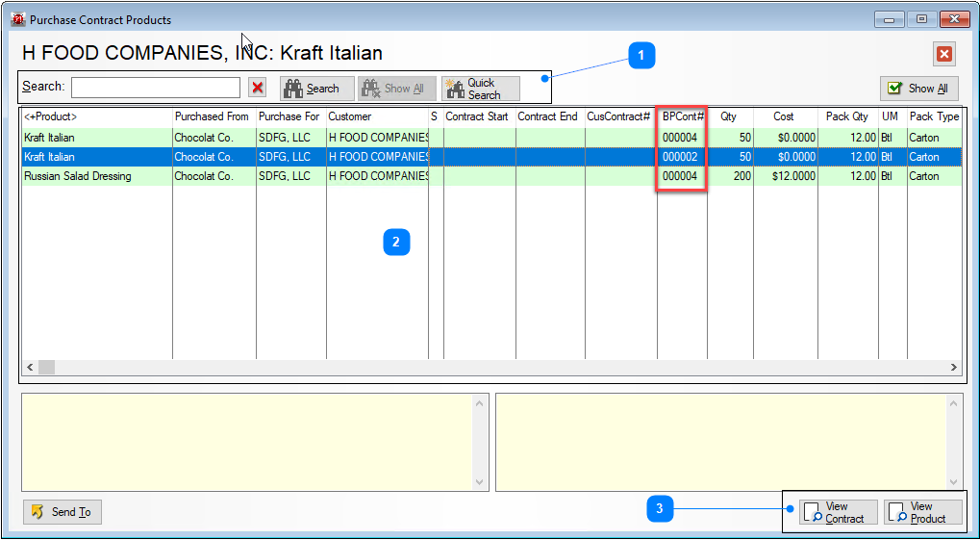980x540 pixels.
Task: Click the Cost column header
Action: coord(786,116)
